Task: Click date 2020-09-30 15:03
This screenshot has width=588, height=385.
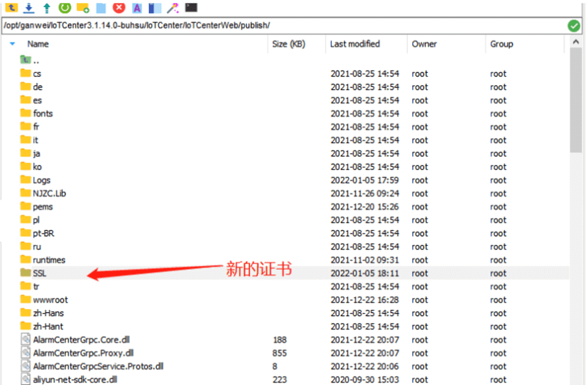Action: pyautogui.click(x=365, y=380)
